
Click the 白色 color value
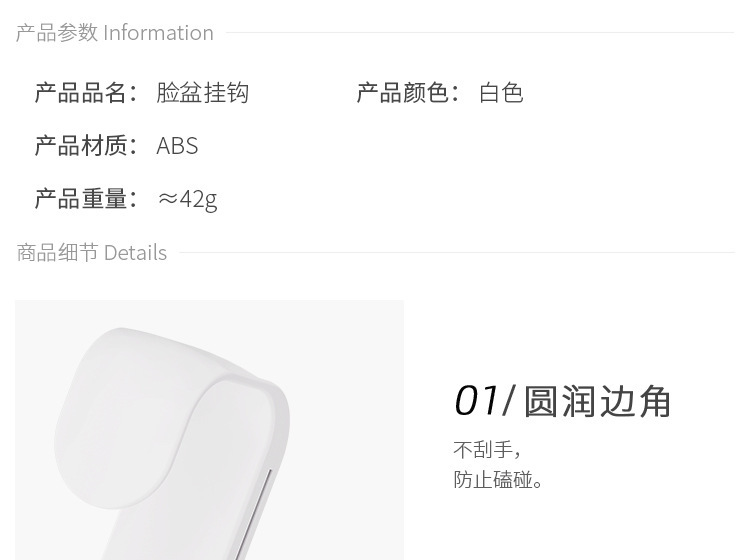[501, 93]
